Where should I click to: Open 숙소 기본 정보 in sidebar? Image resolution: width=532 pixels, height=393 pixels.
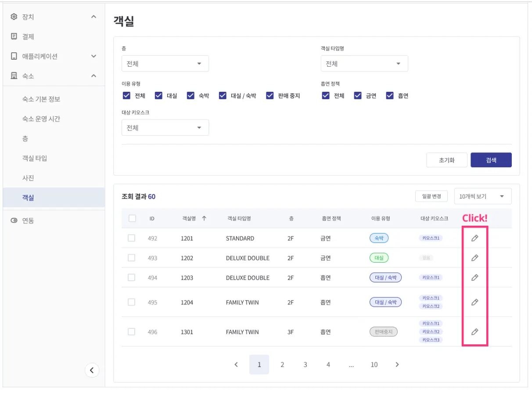click(x=54, y=99)
